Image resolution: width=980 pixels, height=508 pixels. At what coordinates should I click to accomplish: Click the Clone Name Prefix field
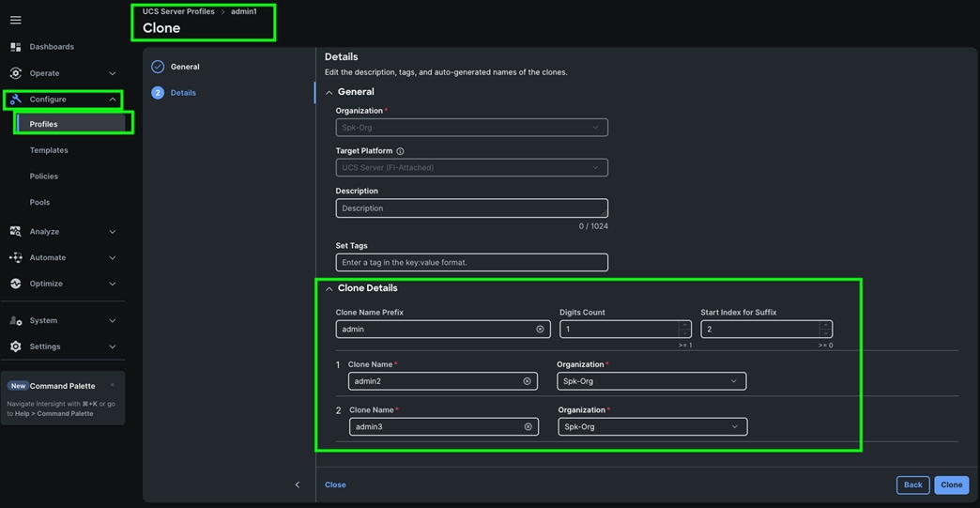click(443, 330)
